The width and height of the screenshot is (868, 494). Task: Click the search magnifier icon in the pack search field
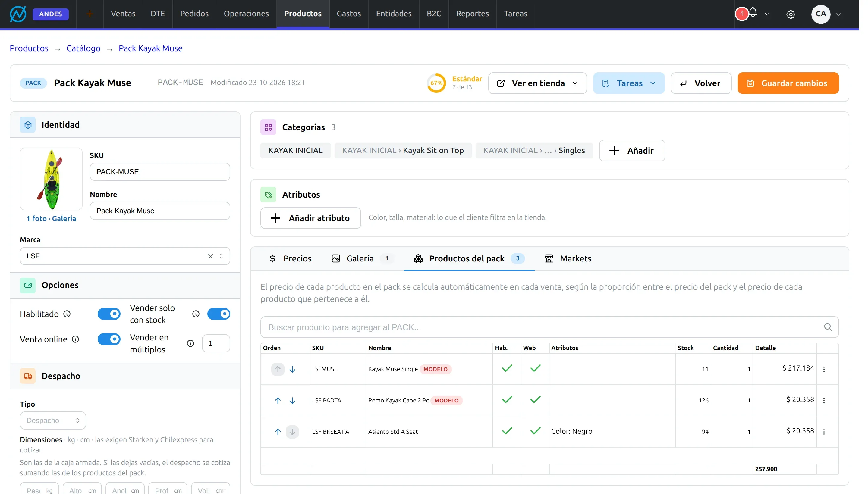(828, 327)
